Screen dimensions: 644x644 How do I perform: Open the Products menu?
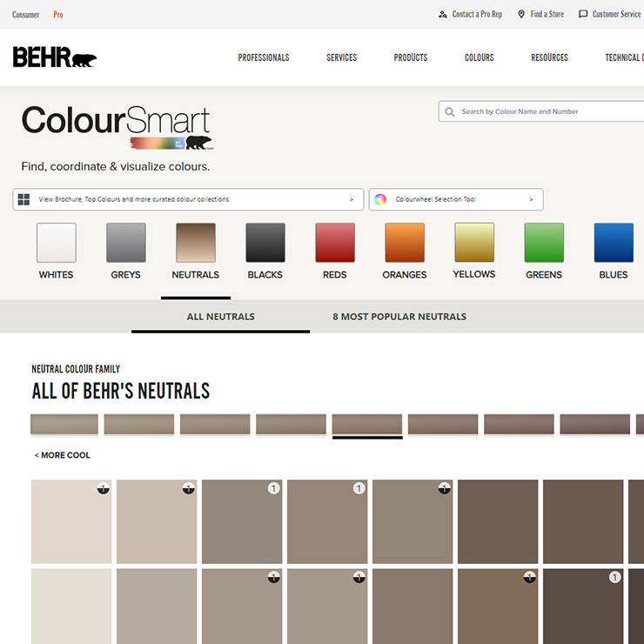[x=411, y=57]
